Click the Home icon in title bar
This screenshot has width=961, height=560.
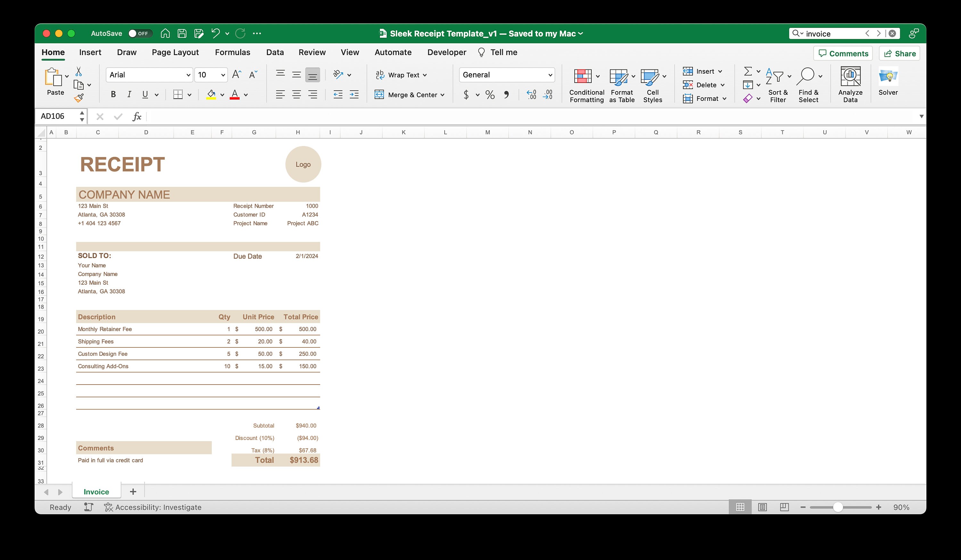[x=165, y=34]
